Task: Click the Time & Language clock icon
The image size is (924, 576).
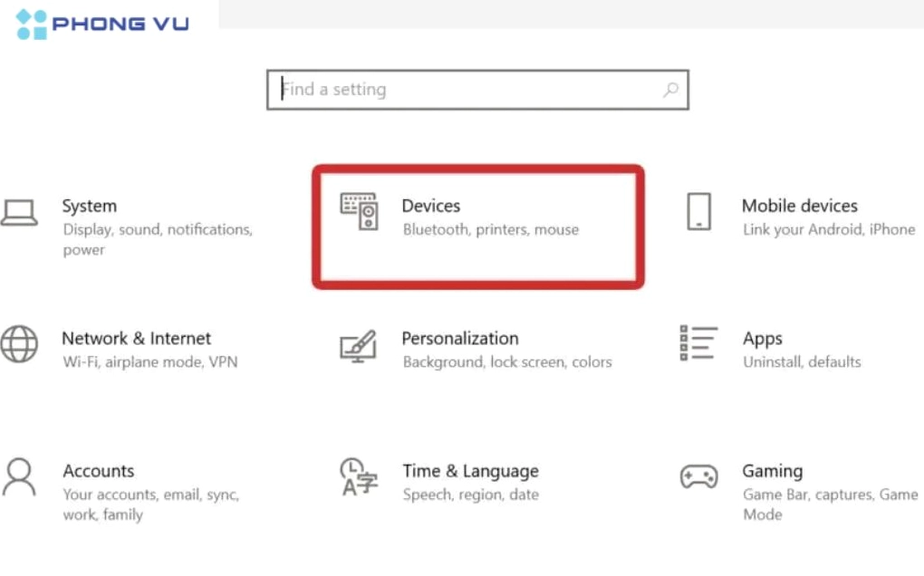Action: tap(358, 477)
